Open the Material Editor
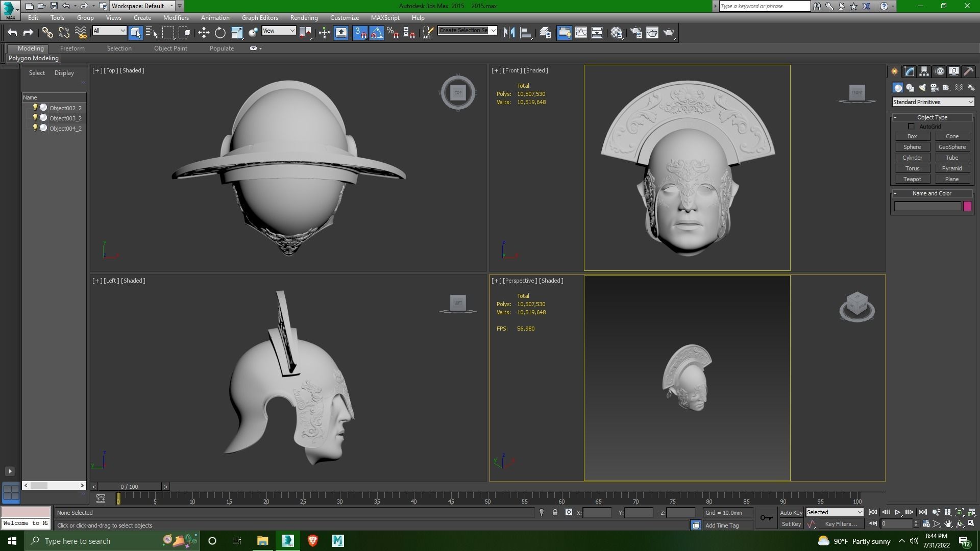Screen dimensions: 980x551 617,33
